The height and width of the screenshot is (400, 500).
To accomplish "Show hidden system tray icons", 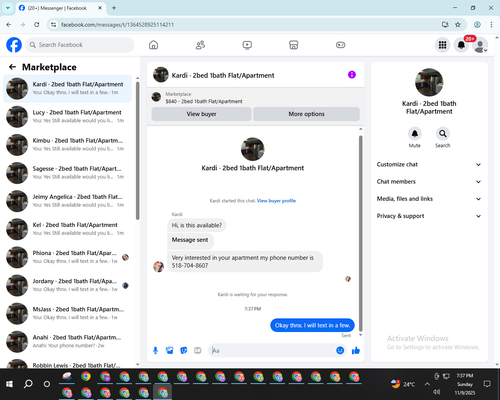I will point(427,384).
